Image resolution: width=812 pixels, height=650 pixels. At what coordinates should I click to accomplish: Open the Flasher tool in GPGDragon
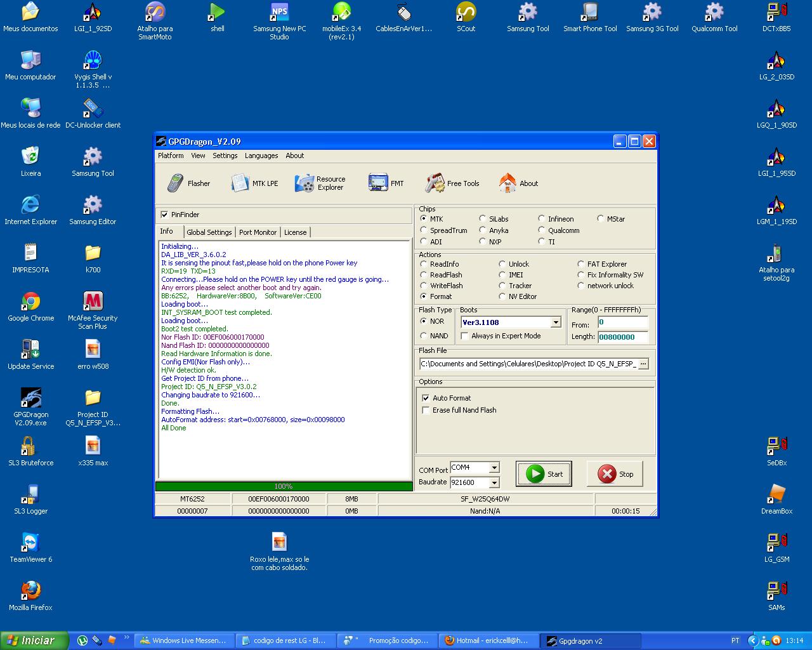point(188,183)
